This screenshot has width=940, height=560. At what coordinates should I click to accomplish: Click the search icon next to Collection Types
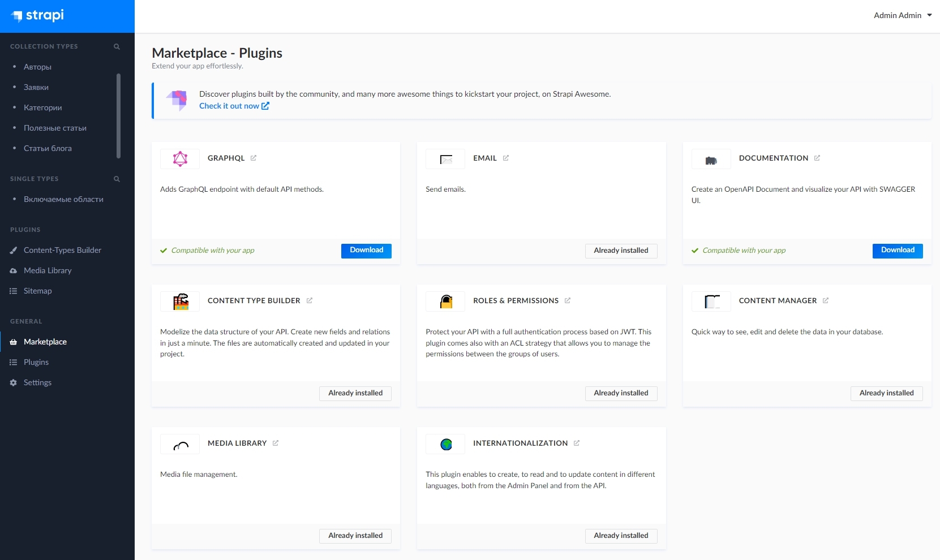click(117, 46)
